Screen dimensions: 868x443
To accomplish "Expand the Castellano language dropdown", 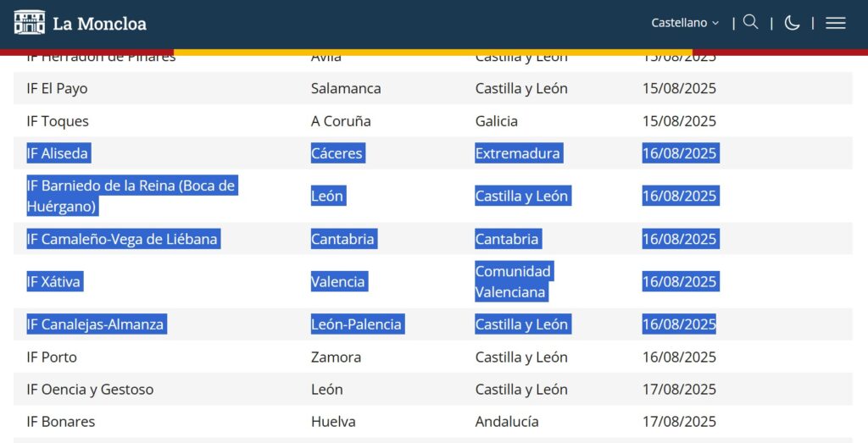I will 685,23.
